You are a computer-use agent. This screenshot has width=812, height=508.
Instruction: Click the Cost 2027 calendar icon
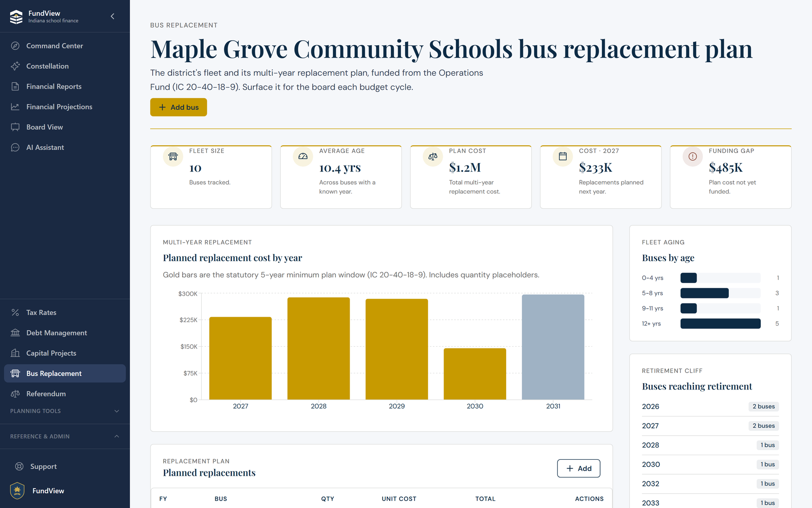tap(562, 157)
